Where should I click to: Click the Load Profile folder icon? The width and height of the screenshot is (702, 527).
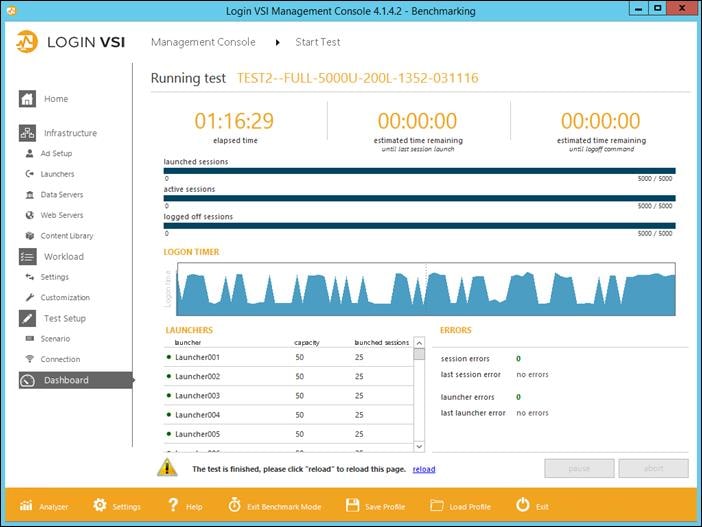[437, 506]
